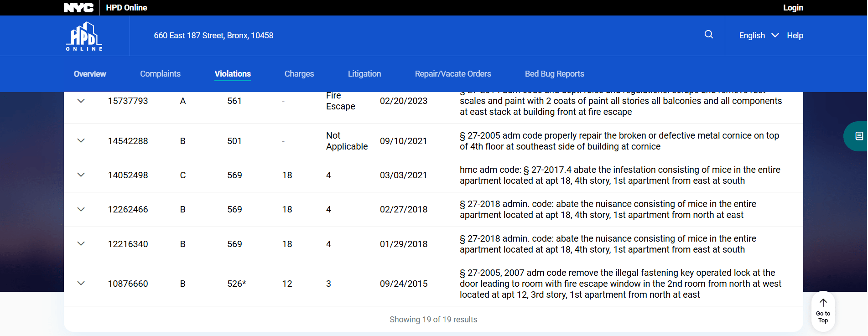868x336 pixels.
Task: Expand violation 10876660 row chevron
Action: point(81,283)
